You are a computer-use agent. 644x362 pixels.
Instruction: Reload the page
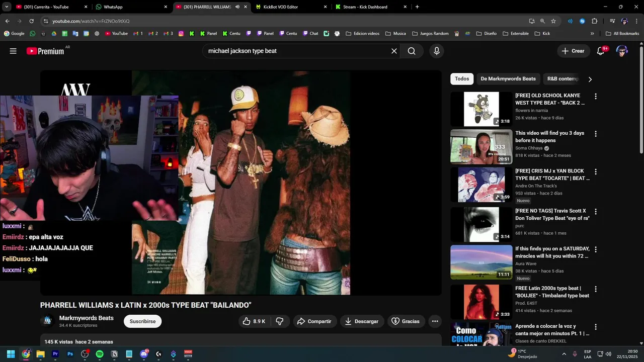click(x=31, y=21)
